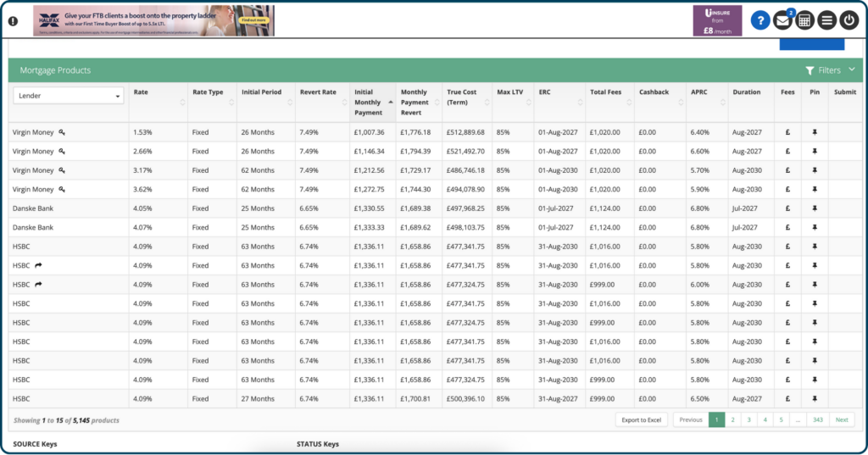
Task: Click share arrow on HSBC 6.00% APRC row
Action: click(x=38, y=285)
